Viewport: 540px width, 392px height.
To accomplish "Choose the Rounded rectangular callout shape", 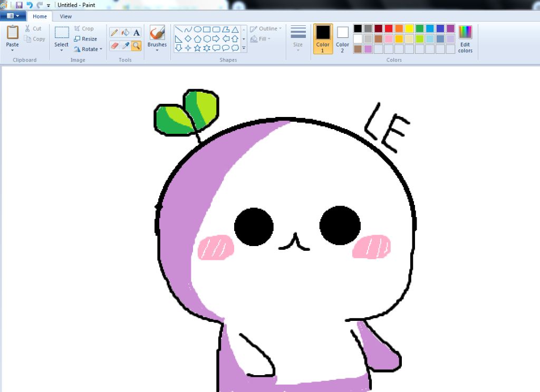I will tap(216, 48).
